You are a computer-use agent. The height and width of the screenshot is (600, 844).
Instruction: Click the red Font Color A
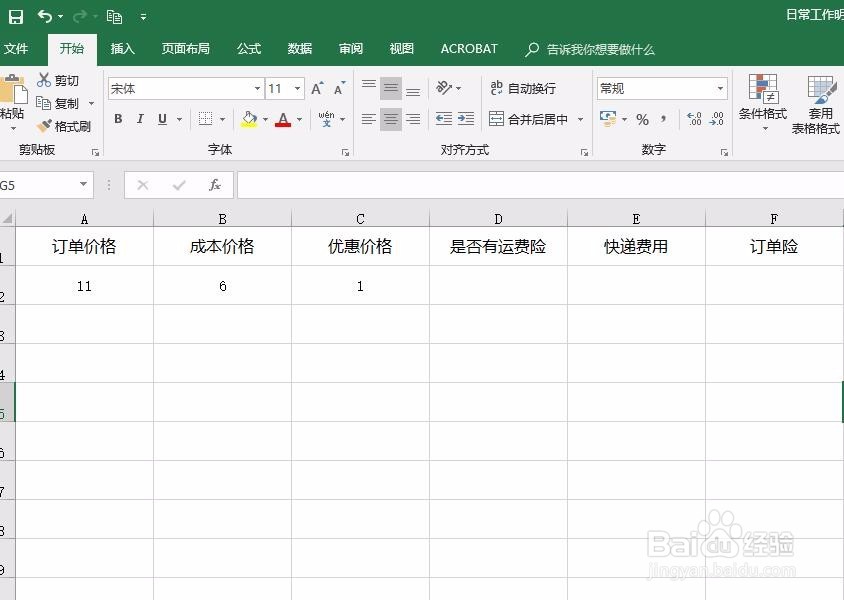[283, 119]
